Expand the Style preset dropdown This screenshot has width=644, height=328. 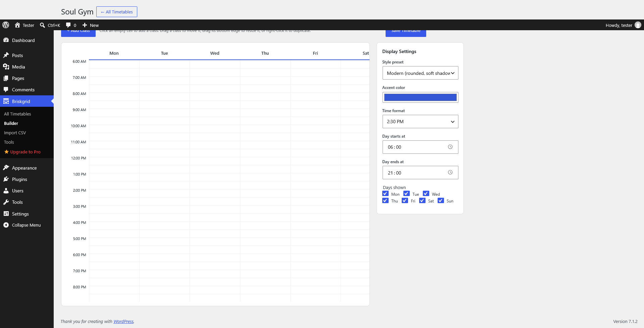tap(420, 73)
